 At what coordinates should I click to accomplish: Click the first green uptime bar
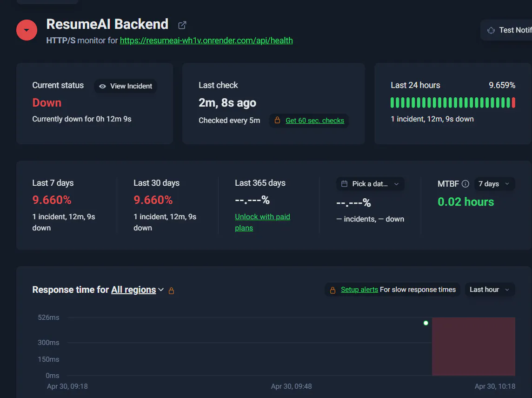coord(392,102)
